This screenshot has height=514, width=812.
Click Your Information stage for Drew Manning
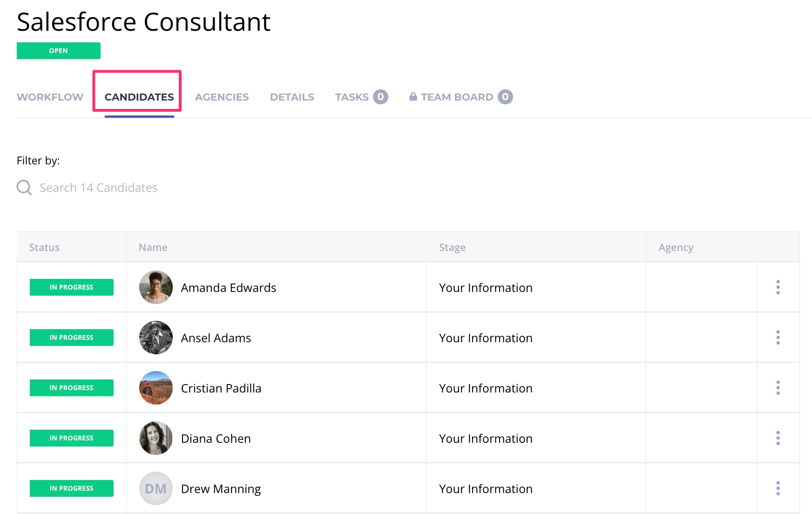486,489
